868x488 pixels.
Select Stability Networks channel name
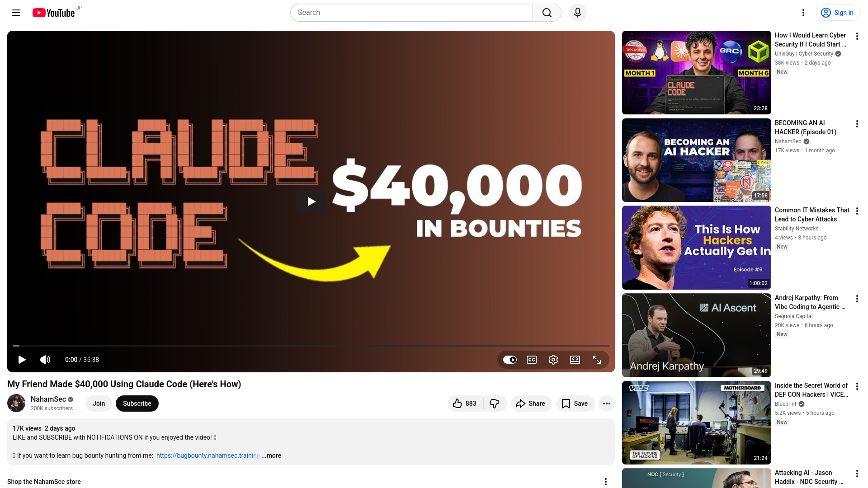point(797,229)
